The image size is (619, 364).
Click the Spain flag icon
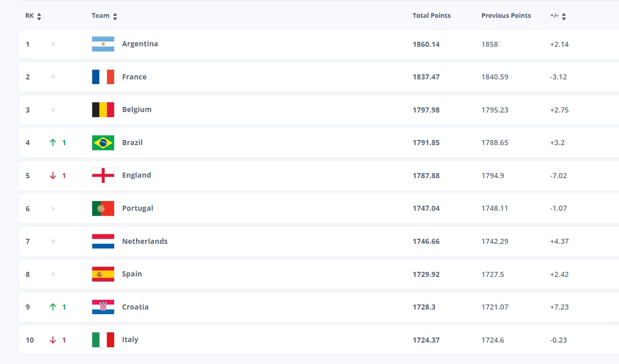click(x=103, y=274)
